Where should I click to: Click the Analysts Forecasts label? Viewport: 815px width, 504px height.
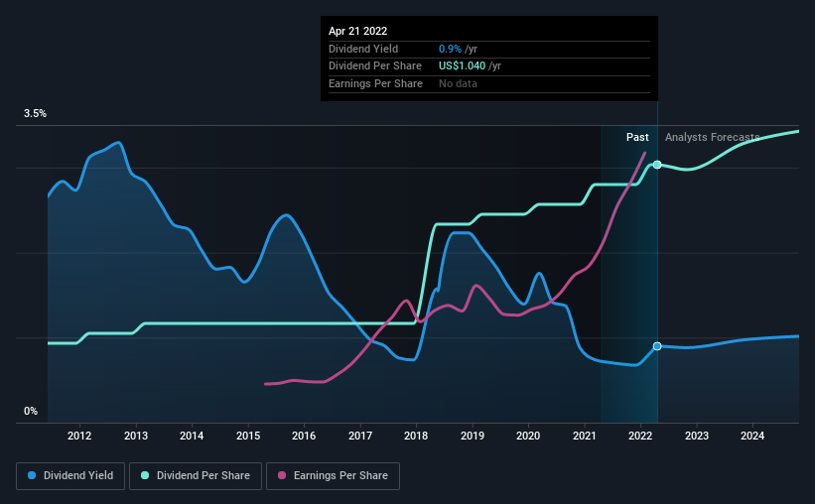712,137
